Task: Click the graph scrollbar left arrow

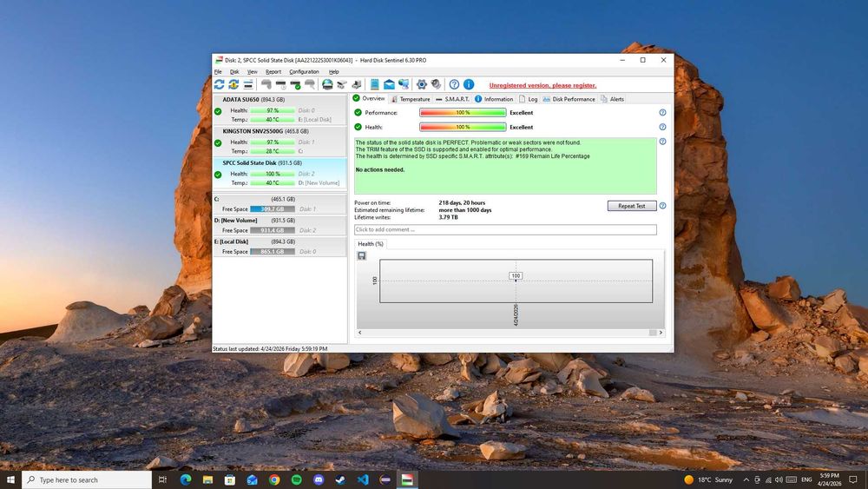Action: tap(360, 333)
